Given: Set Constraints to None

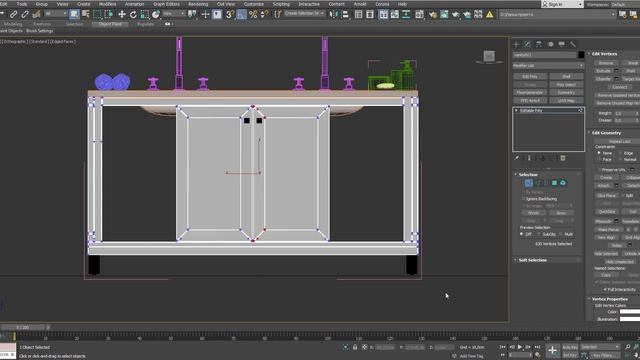Looking at the screenshot, I should (x=599, y=153).
